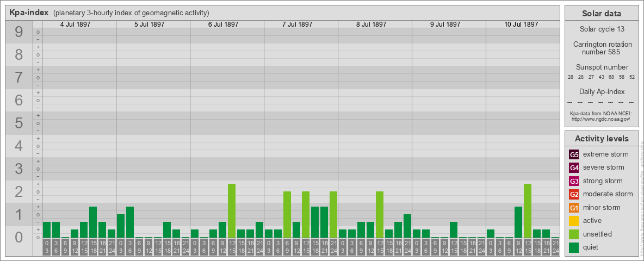
Task: Click the 9 Jul 1897 date header
Action: tap(445, 24)
